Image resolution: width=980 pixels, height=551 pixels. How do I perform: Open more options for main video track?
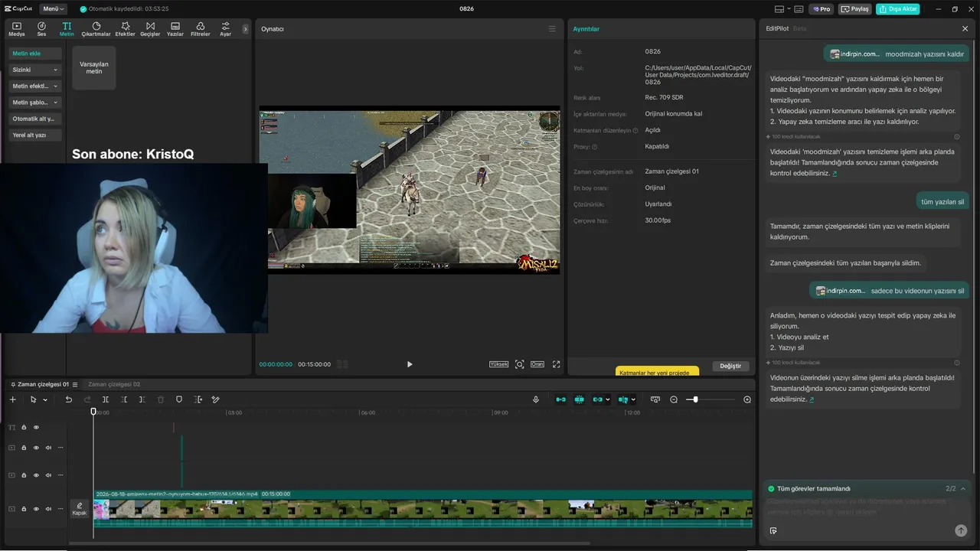60,509
